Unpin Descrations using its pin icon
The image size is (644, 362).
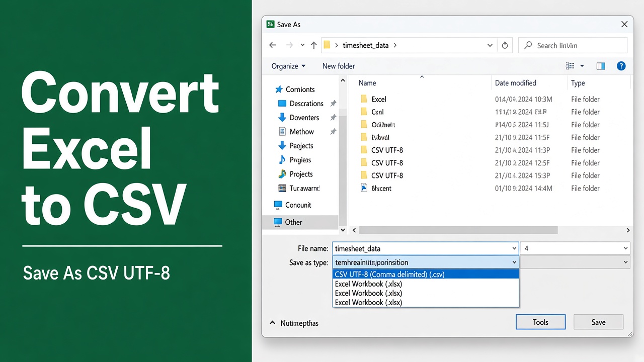click(333, 104)
